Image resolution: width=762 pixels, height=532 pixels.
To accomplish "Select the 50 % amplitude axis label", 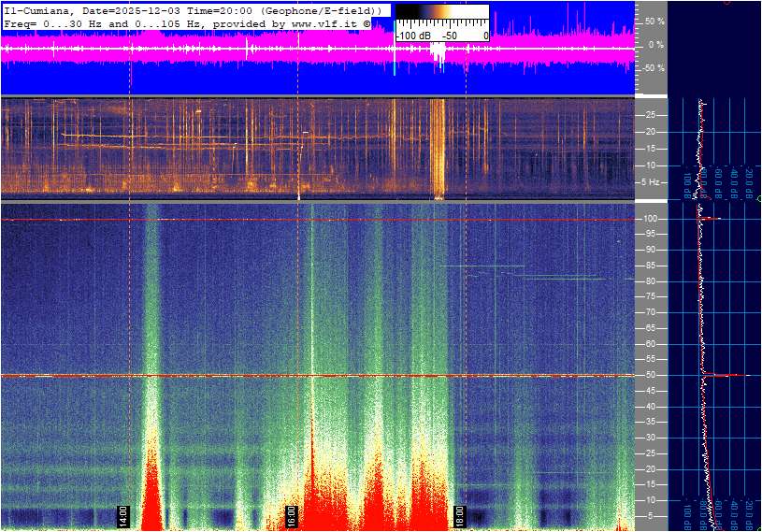I will pyautogui.click(x=654, y=21).
